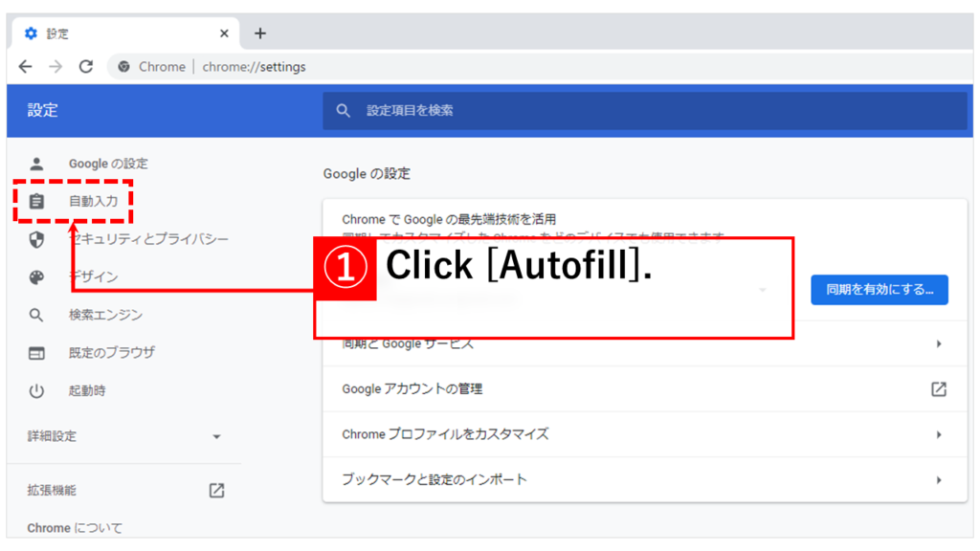980x551 pixels.
Task: Click the 設定項目を検索 search field
Action: click(x=644, y=111)
